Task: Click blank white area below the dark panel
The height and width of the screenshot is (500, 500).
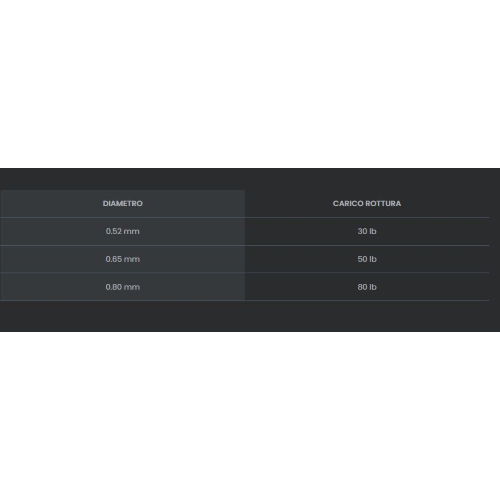Action: (250, 417)
